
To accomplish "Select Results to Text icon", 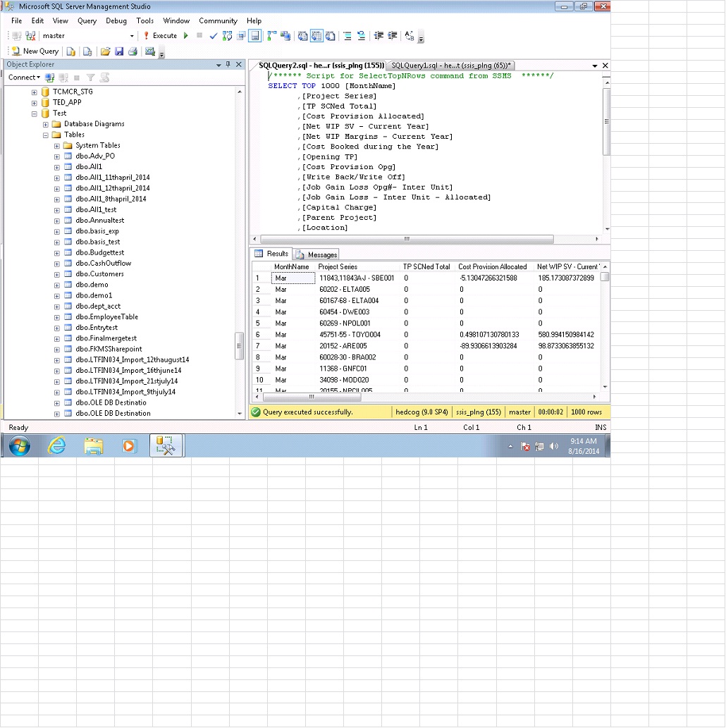I will 303,36.
